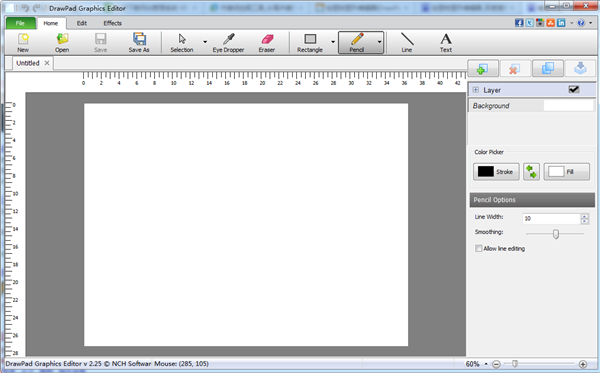Screen dimensions: 600x373
Task: Share on Twitter icon
Action: (530, 23)
